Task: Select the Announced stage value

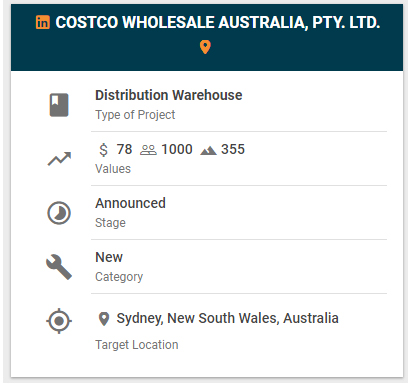Action: tap(130, 203)
